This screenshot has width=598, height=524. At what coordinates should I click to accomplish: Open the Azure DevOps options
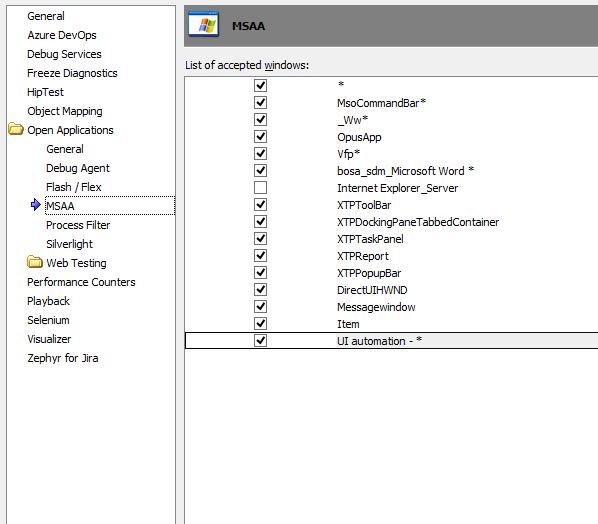[62, 35]
